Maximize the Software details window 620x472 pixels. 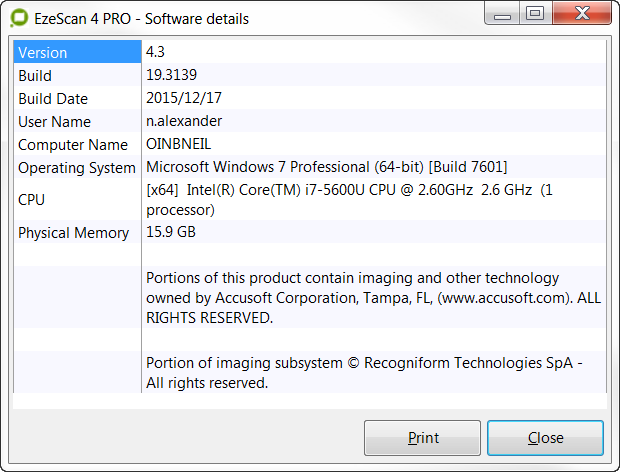click(535, 14)
